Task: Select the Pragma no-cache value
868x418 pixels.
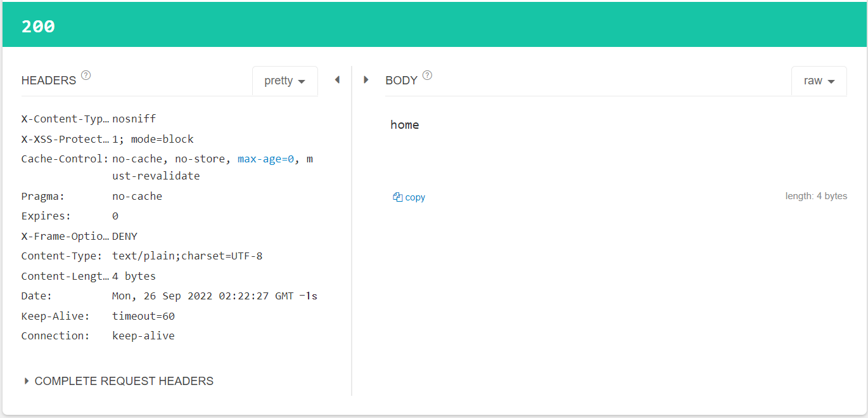Action: (137, 197)
